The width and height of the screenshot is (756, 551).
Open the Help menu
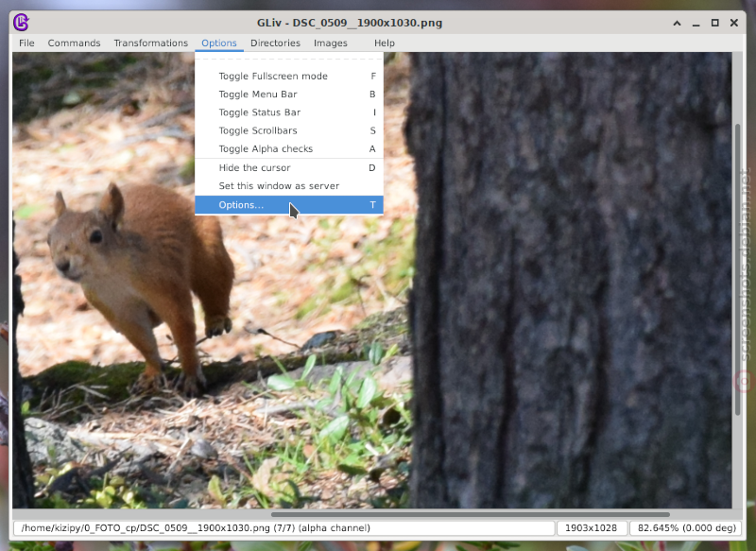pyautogui.click(x=385, y=43)
